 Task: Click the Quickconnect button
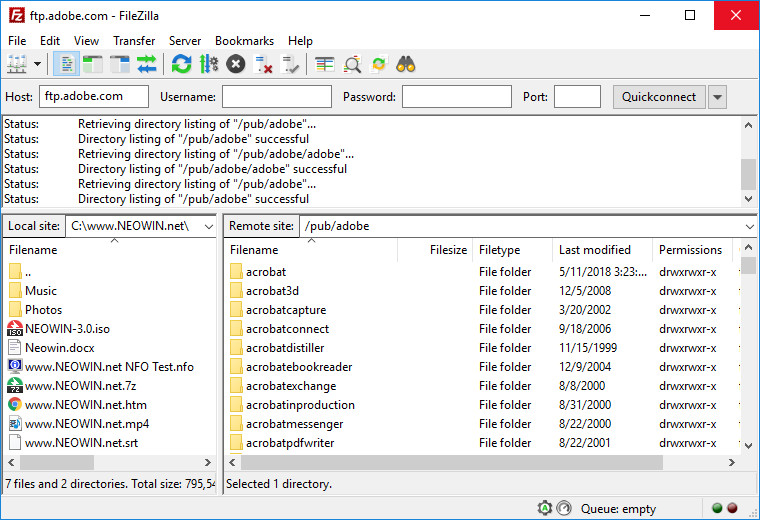click(x=659, y=97)
